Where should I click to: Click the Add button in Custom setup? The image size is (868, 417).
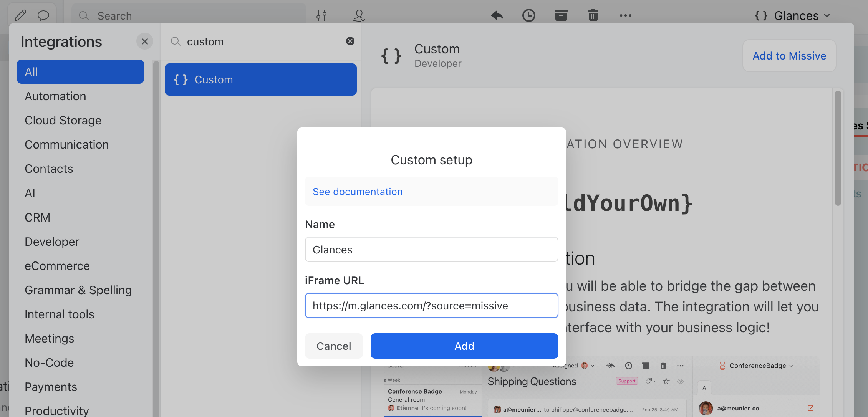(464, 346)
